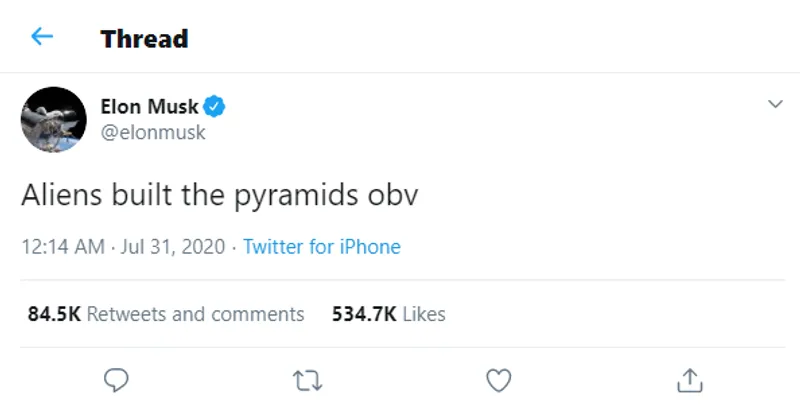Open the Likes label list
This screenshot has width=800, height=412.
pos(423,314)
